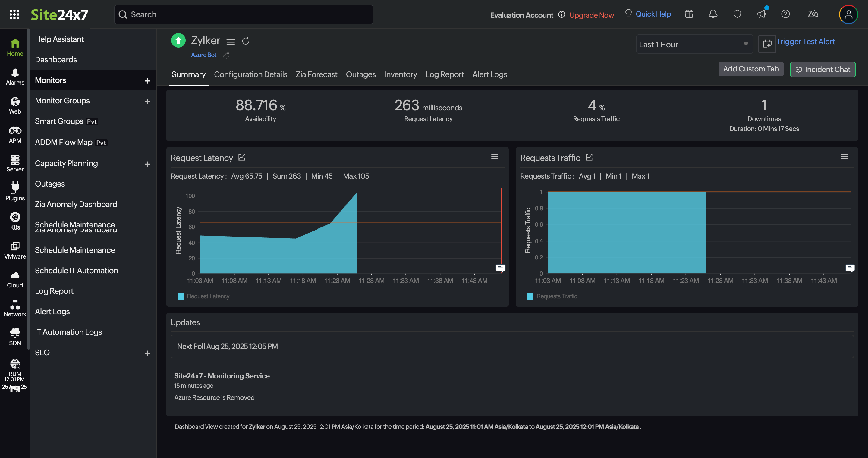
Task: Click inside the Search field
Action: click(243, 14)
